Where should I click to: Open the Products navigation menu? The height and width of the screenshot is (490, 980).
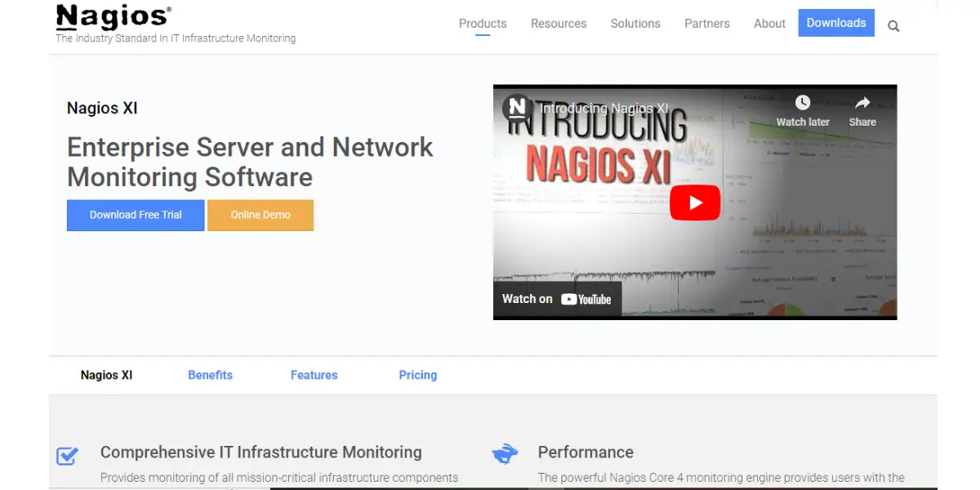483,24
